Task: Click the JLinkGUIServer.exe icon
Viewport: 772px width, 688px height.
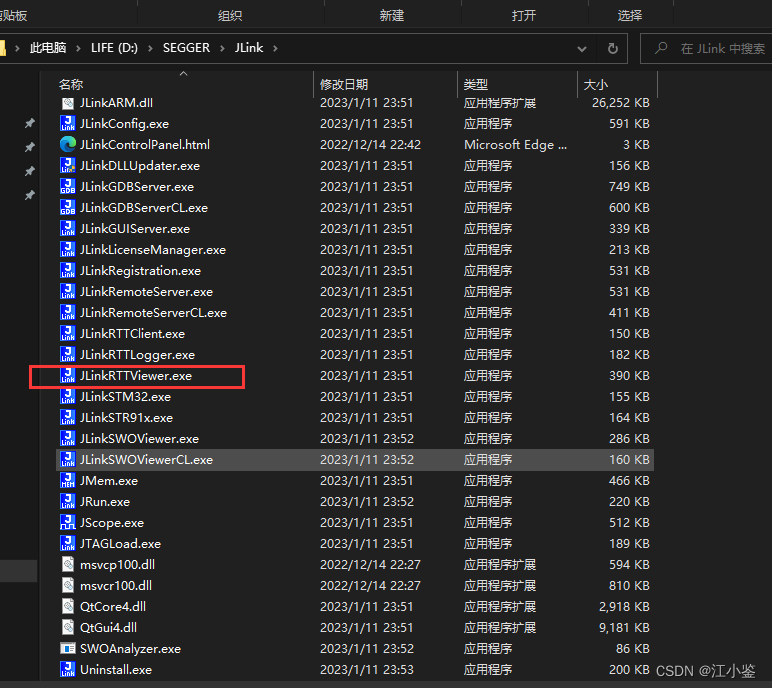Action: (67, 229)
